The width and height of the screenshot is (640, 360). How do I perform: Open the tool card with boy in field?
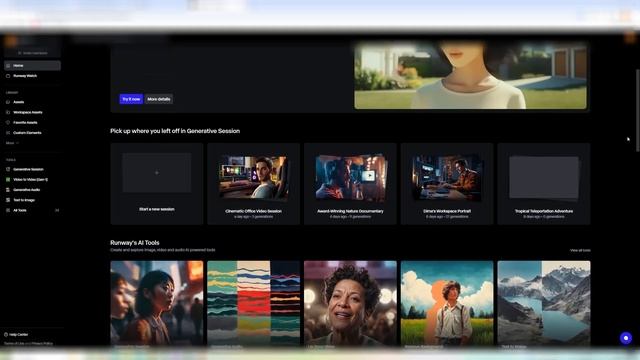click(x=447, y=304)
